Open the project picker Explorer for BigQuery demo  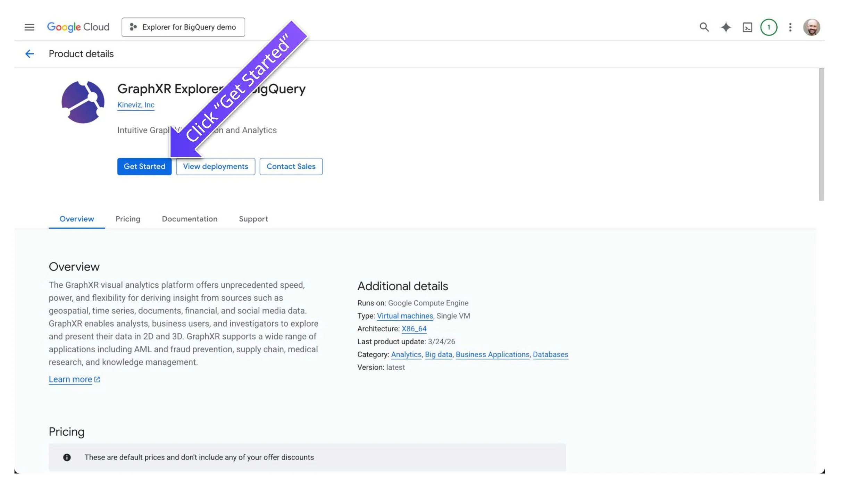coord(183,27)
